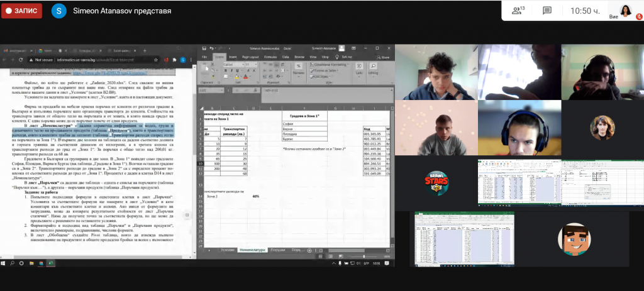This screenshot has width=644, height=291.
Task: Expand Cell Styles menu
Action: click(320, 76)
